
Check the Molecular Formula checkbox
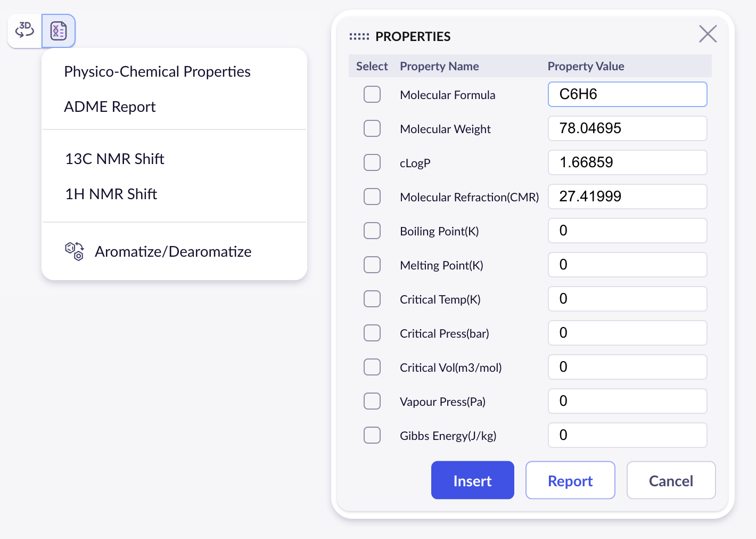tap(372, 94)
